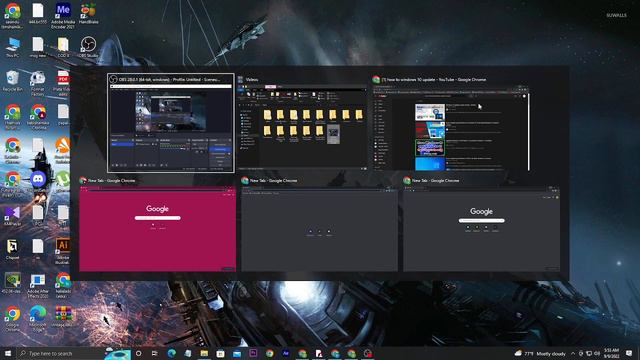Open Adobe Media Encoder 2021 desktop icon
The width and height of the screenshot is (640, 360).
63,16
